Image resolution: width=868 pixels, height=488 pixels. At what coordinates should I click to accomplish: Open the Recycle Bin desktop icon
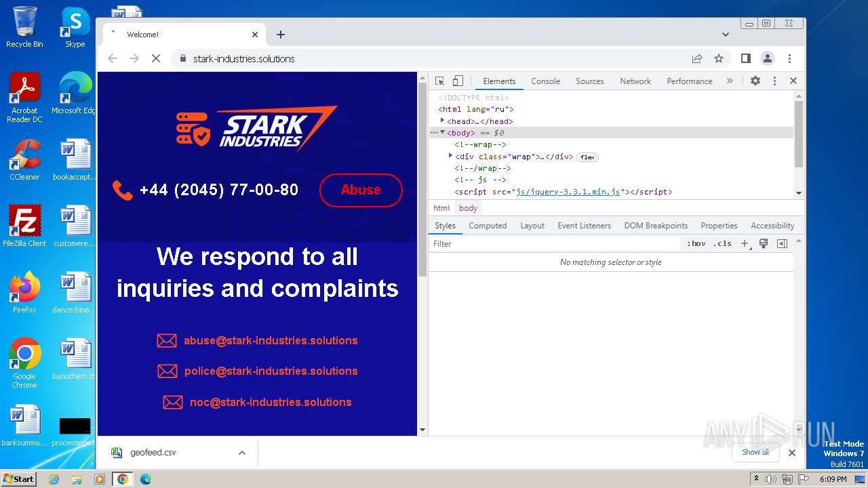[24, 27]
